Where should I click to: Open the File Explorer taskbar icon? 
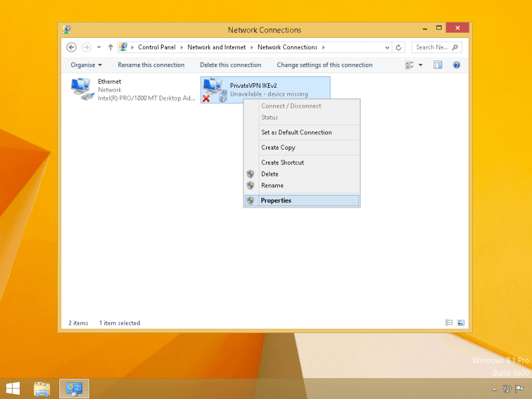coord(42,388)
